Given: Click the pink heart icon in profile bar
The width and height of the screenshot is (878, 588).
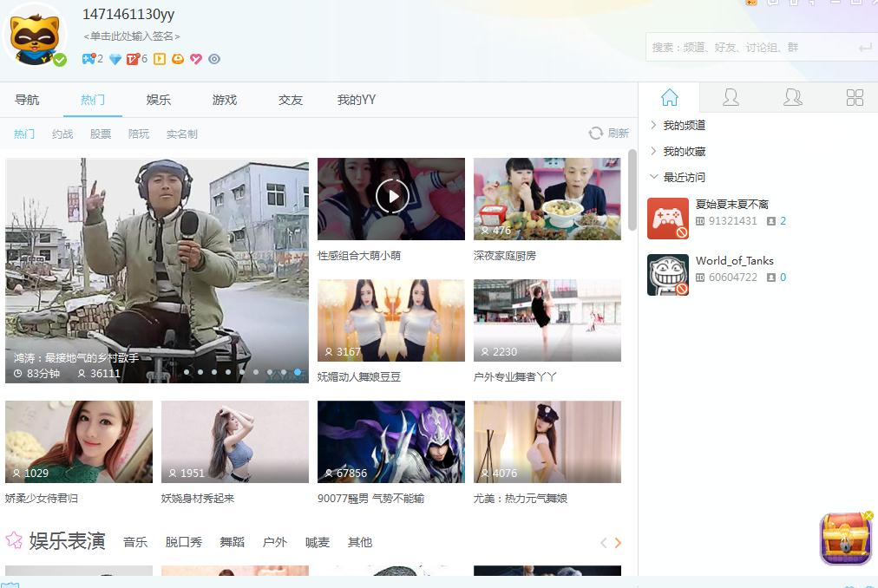Looking at the screenshot, I should [x=196, y=59].
